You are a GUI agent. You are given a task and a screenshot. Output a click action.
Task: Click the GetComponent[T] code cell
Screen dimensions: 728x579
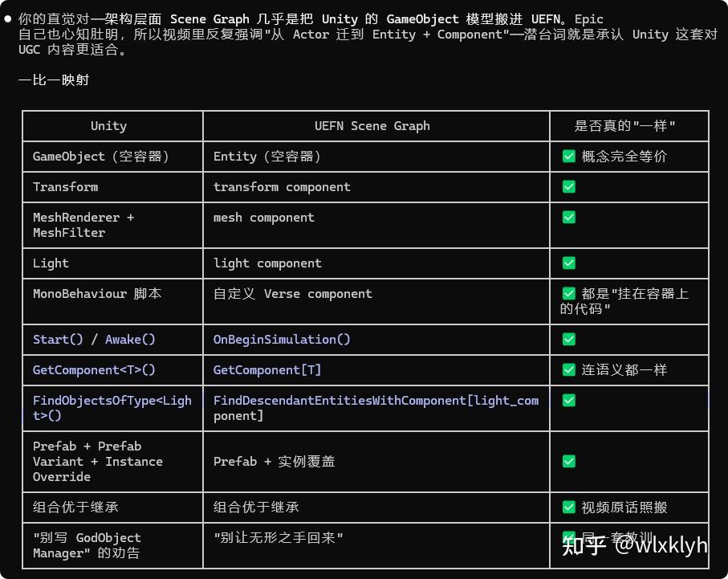[376, 370]
